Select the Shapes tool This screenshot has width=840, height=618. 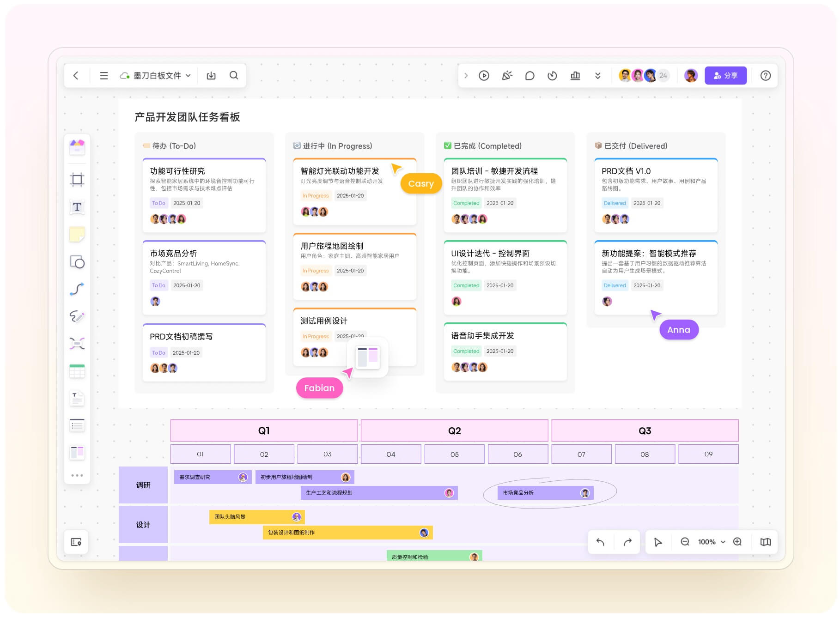click(77, 262)
